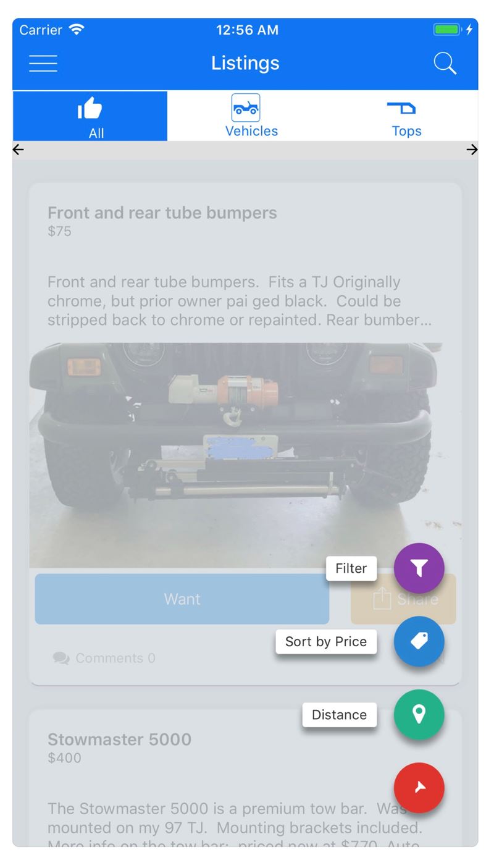Click the Distance label

(340, 715)
